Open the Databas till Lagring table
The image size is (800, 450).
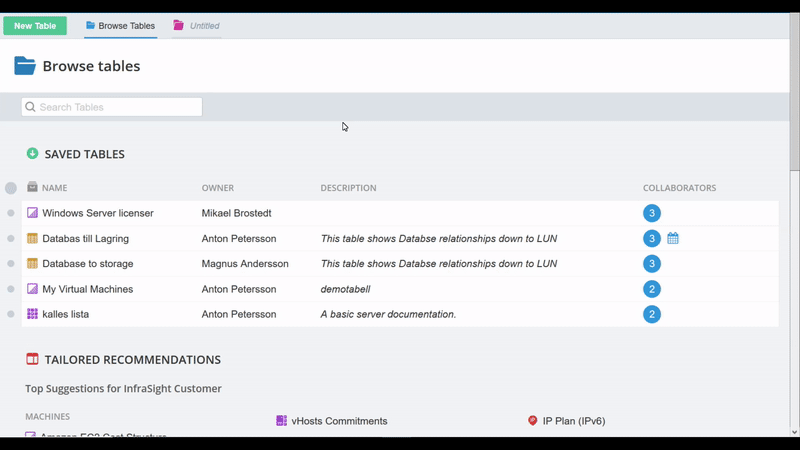click(86, 238)
